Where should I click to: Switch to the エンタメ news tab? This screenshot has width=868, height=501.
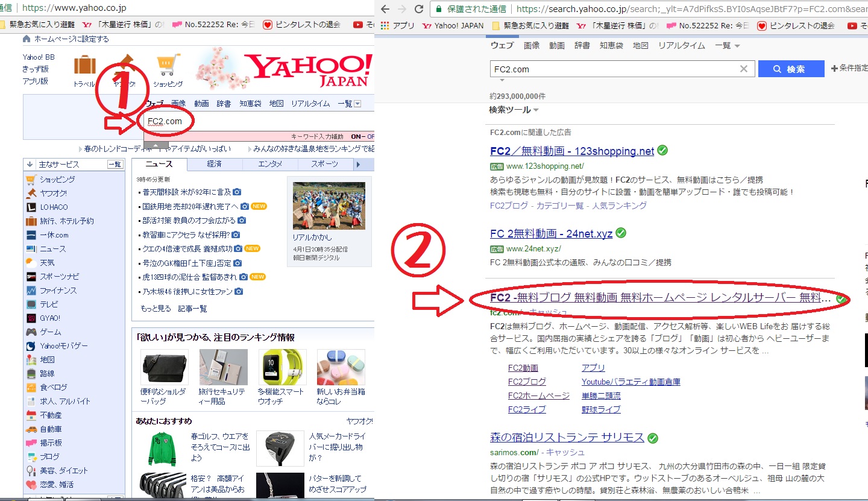point(270,164)
